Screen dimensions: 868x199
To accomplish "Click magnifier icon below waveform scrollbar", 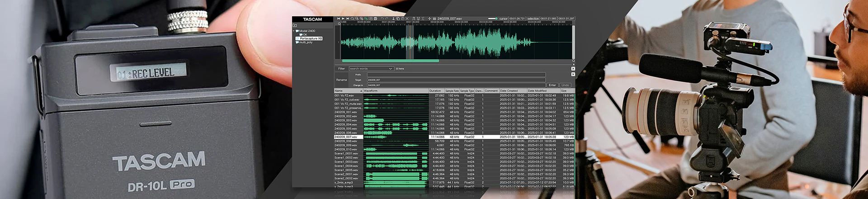I will coord(573,61).
